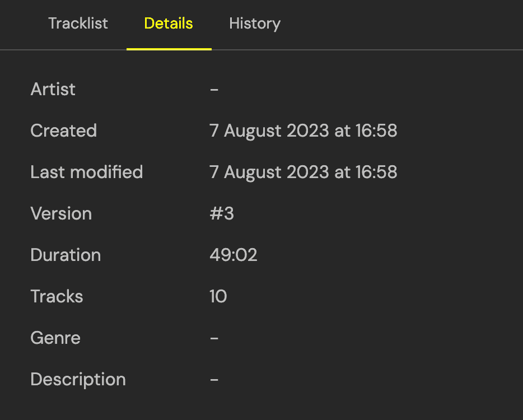Click the 49:02 duration value
The height and width of the screenshot is (420, 523).
[234, 255]
